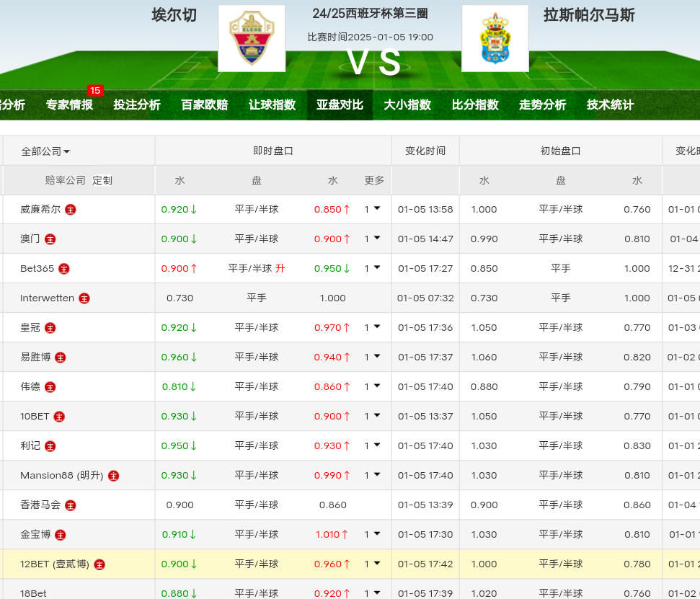This screenshot has height=599, width=700.
Task: Open the 走势分析 tab
Action: 542,105
